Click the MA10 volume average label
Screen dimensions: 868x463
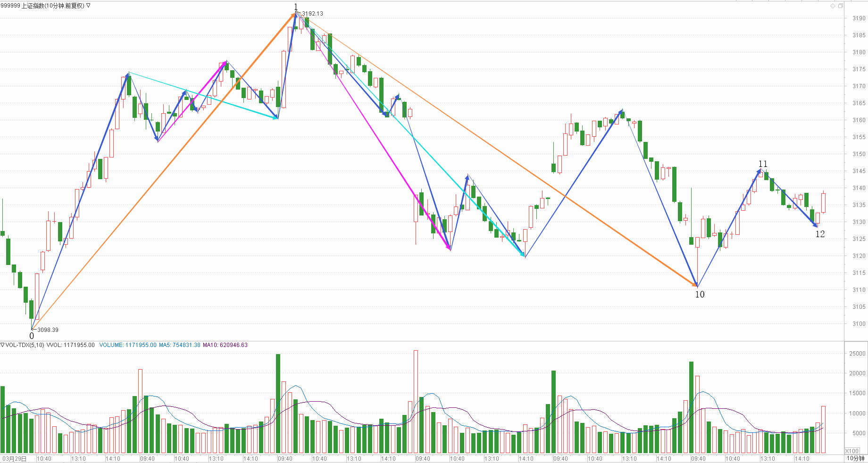225,345
